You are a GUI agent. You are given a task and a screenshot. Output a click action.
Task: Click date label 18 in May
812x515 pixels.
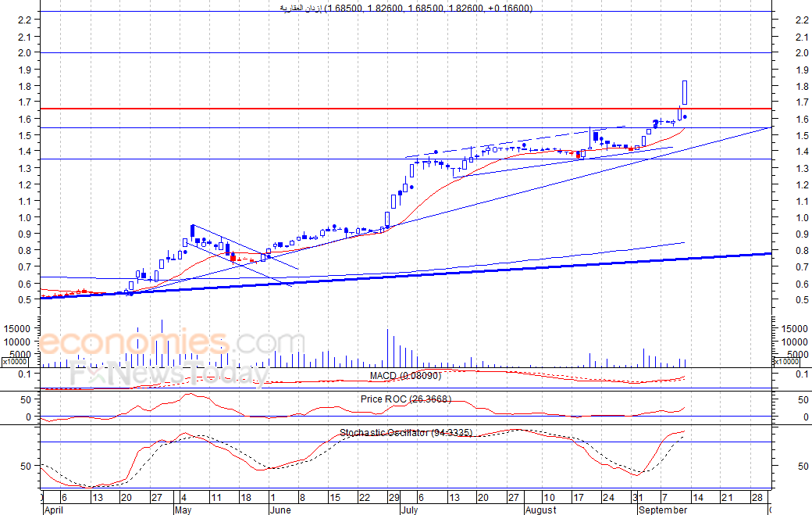pyautogui.click(x=245, y=497)
